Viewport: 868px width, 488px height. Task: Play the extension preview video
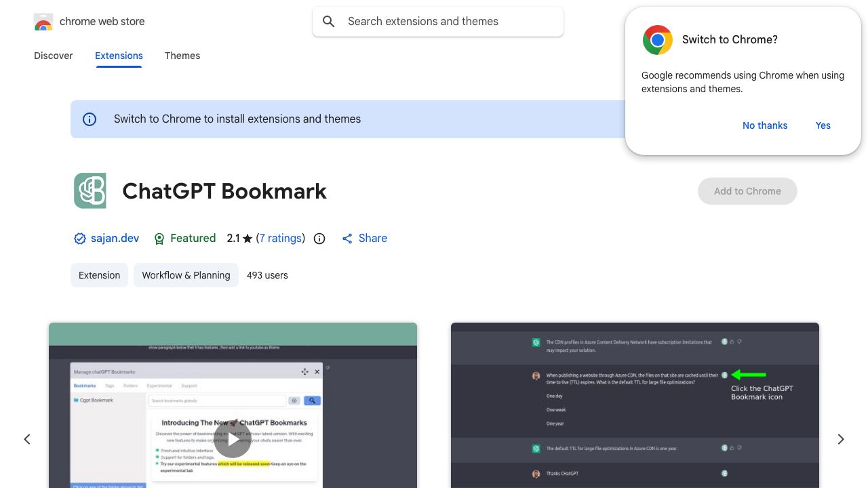click(233, 439)
